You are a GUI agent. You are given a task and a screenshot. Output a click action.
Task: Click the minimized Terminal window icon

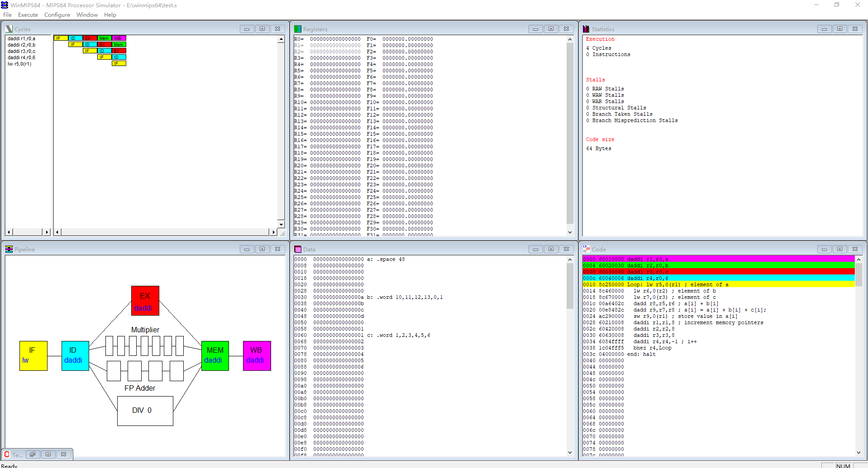(x=6, y=454)
